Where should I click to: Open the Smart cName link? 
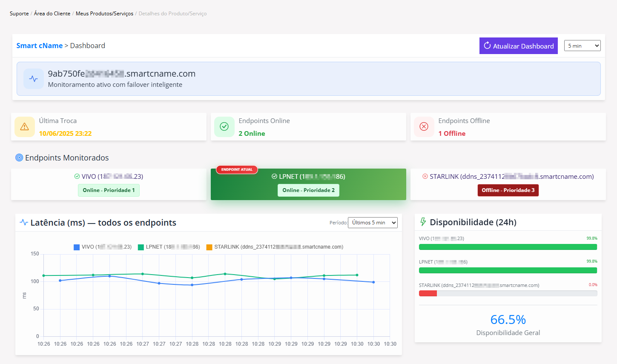coord(40,46)
